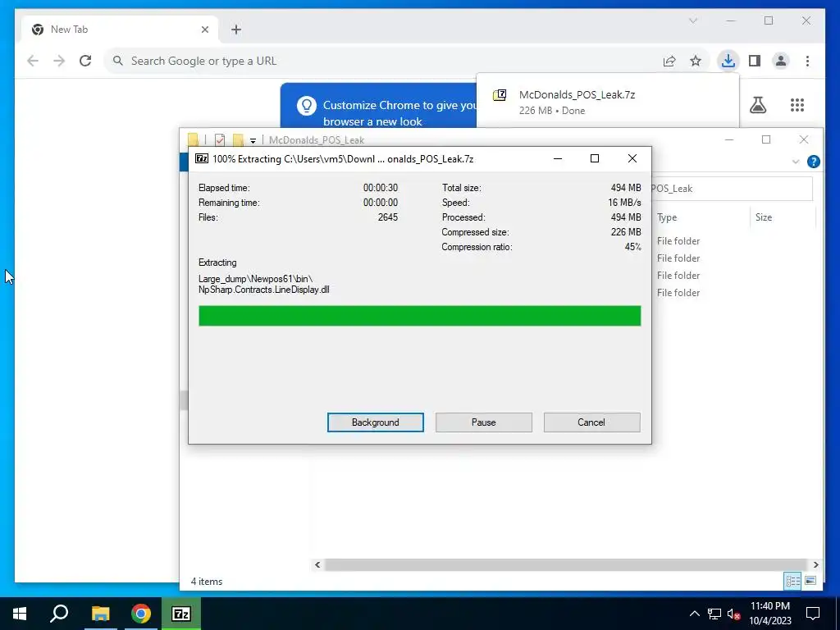Go back in Chrome
The image size is (840, 630).
click(33, 61)
